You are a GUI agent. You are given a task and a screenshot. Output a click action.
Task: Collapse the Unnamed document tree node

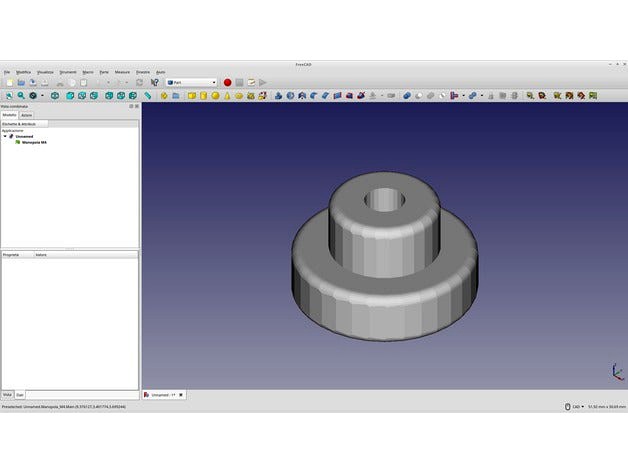tap(4, 136)
